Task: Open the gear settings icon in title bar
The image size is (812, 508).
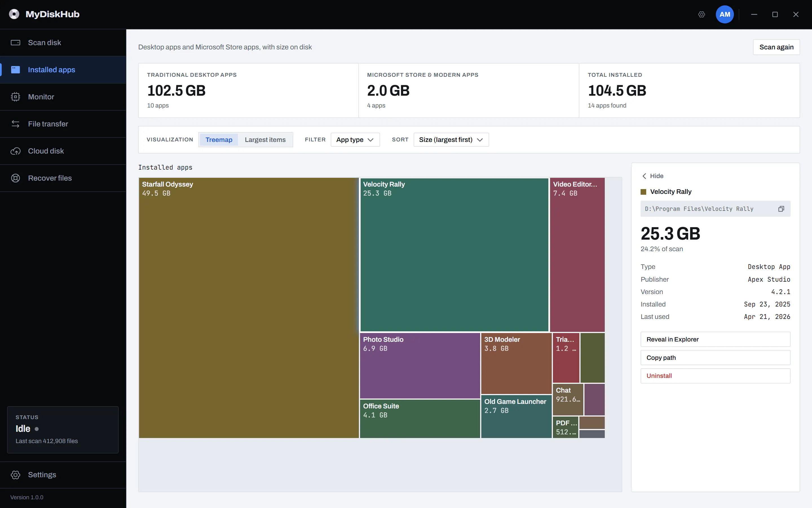Action: tap(701, 14)
